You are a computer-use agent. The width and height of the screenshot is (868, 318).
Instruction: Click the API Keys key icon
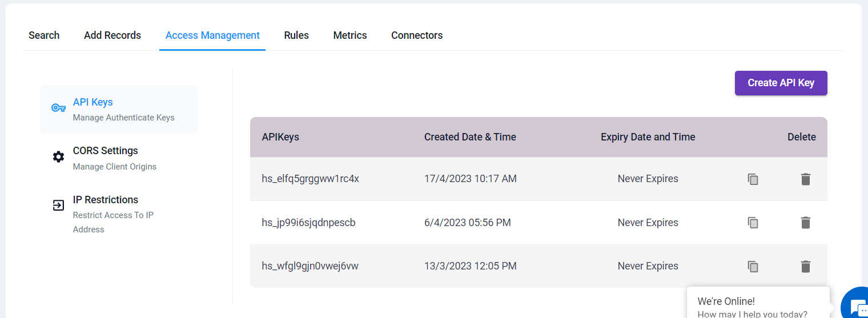(58, 108)
